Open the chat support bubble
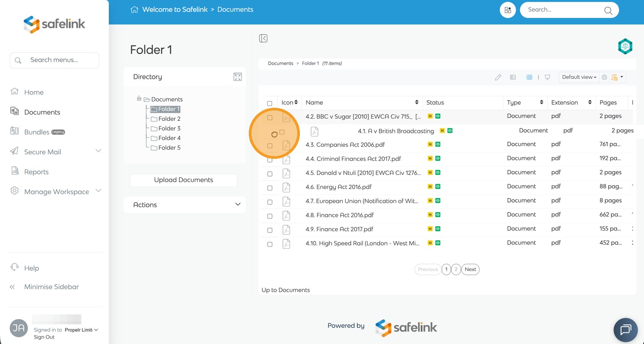 coord(625,330)
